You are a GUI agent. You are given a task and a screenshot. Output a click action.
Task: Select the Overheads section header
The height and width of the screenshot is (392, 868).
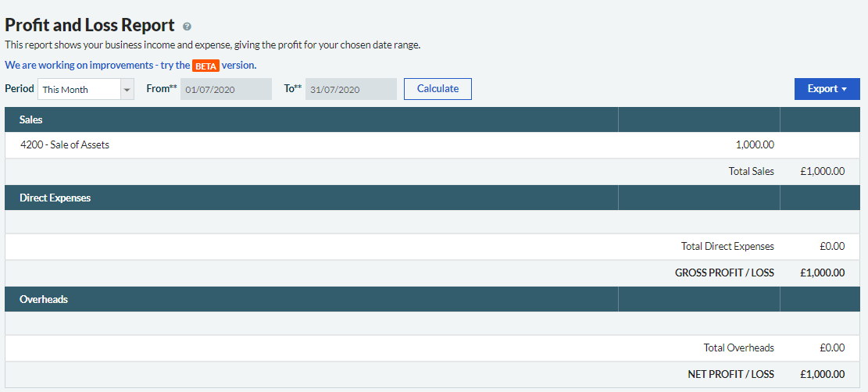pos(44,299)
